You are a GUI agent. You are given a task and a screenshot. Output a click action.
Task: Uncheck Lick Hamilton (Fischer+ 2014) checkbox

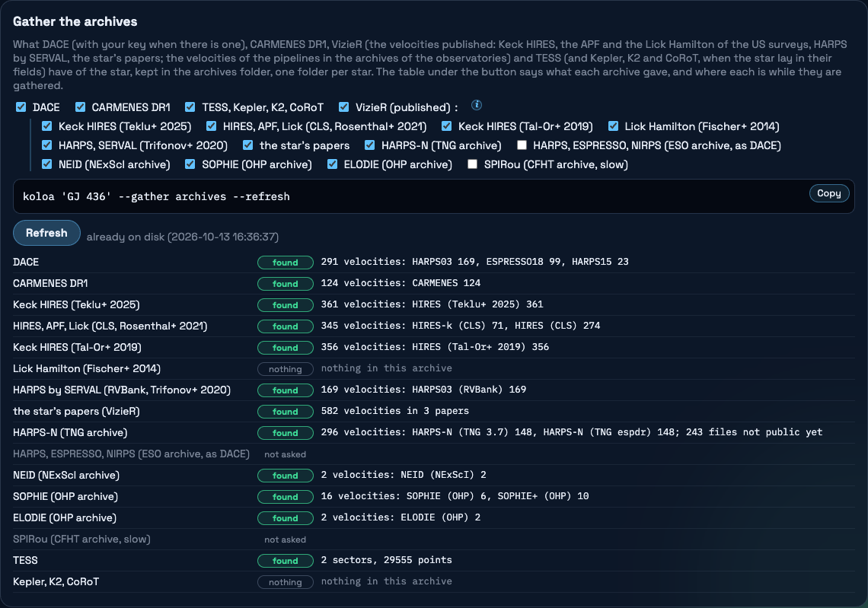click(x=614, y=126)
